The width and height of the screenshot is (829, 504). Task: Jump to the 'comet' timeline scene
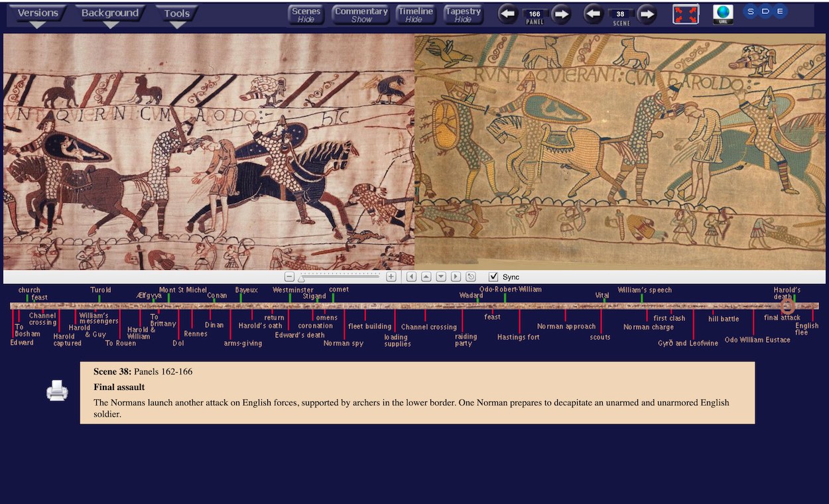(338, 290)
